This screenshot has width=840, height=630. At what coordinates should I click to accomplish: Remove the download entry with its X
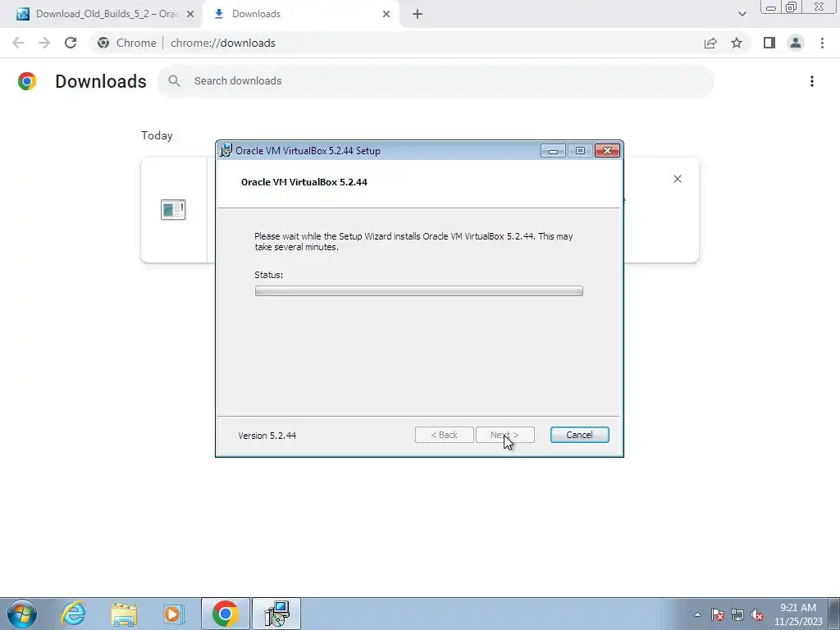pos(677,179)
